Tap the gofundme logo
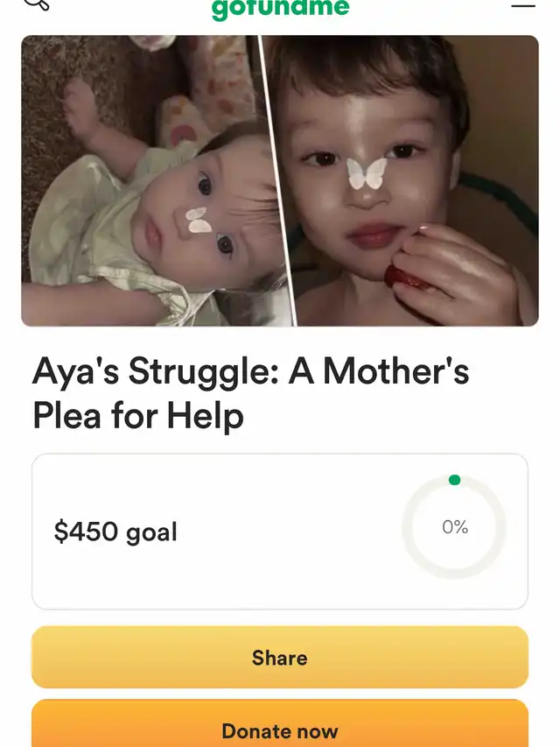Screen dimensions: 560x747 click(x=281, y=9)
